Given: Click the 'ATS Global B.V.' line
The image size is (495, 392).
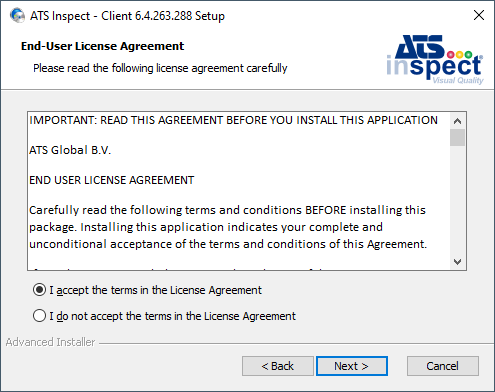Looking at the screenshot, I should point(70,150).
